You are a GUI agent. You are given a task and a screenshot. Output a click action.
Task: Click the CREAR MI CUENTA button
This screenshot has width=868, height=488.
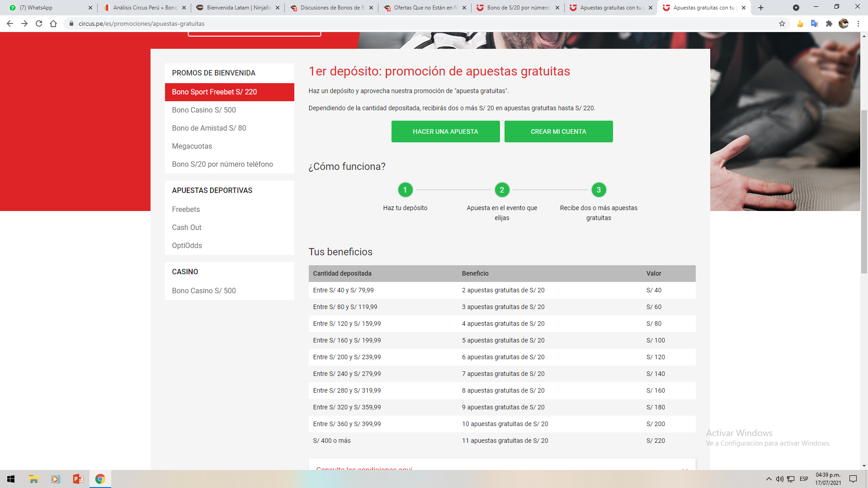558,131
